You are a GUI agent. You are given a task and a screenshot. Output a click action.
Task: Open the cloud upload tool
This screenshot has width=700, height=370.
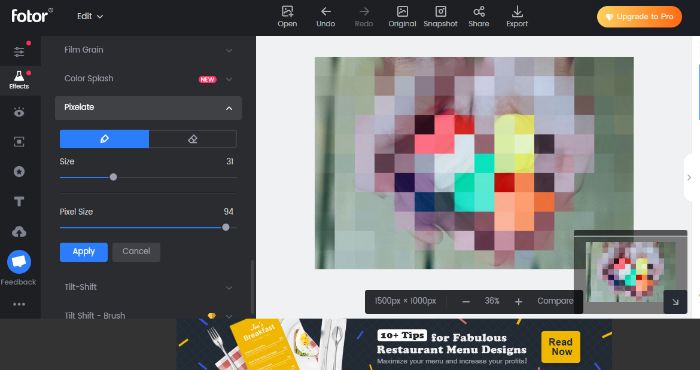click(x=19, y=232)
